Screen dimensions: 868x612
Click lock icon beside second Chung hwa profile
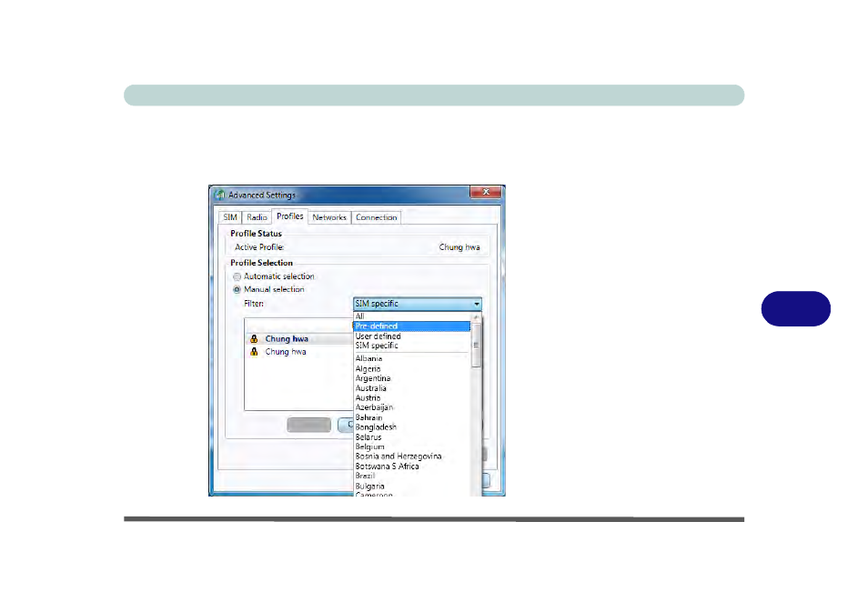(x=254, y=352)
